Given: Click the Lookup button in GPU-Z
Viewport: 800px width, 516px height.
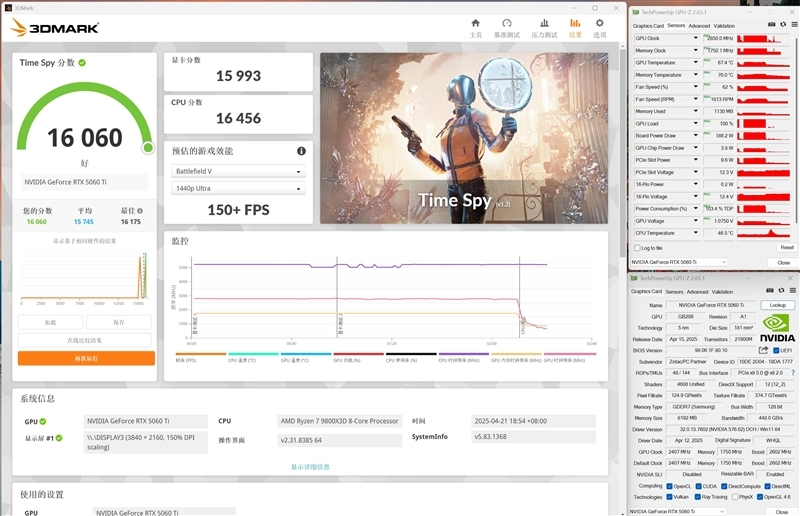Looking at the screenshot, I should pyautogui.click(x=778, y=305).
